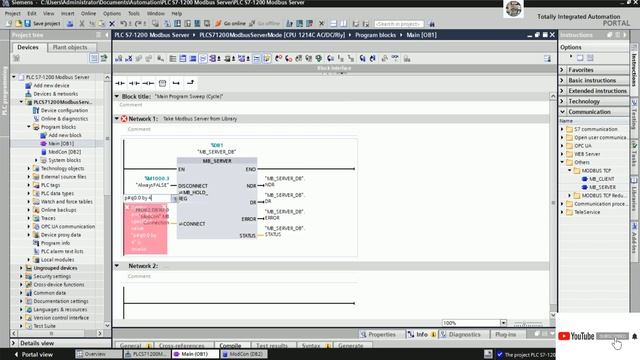The width and height of the screenshot is (640, 360).
Task: Click the Undo arrow icon
Action: [123, 24]
